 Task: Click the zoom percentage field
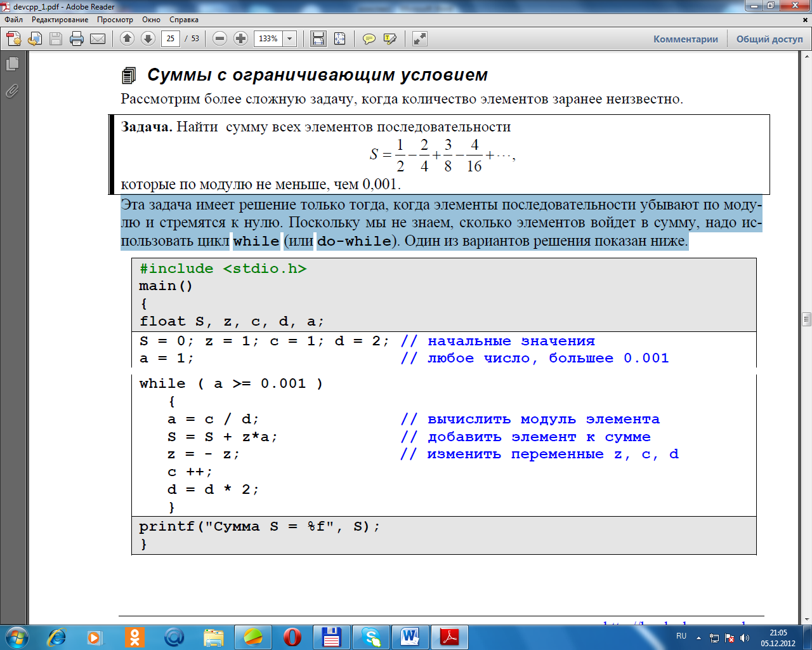point(268,39)
